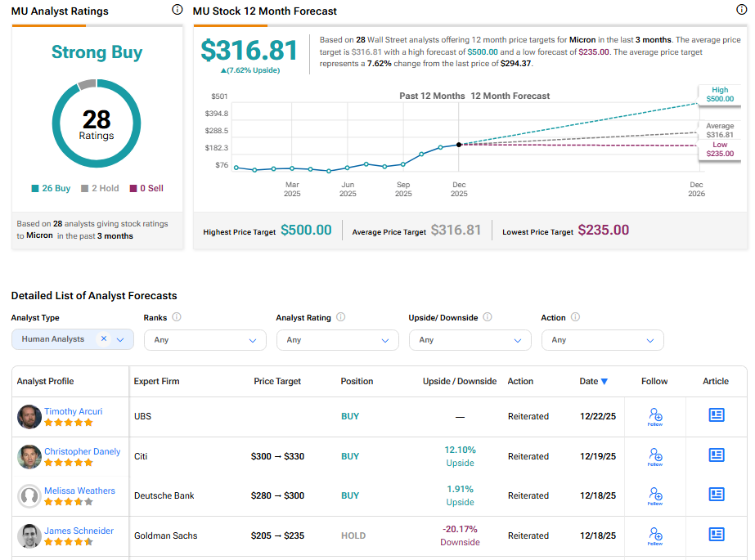Toggle the Hold series in ratings legend
This screenshot has height=560, width=755.
(100, 188)
